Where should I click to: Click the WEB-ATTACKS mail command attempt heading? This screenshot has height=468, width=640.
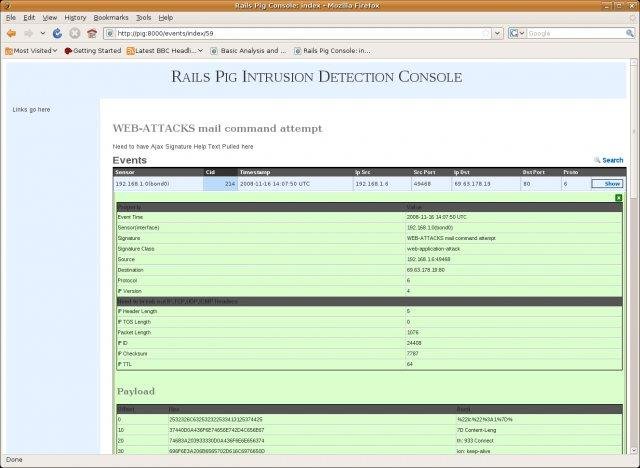pos(218,128)
